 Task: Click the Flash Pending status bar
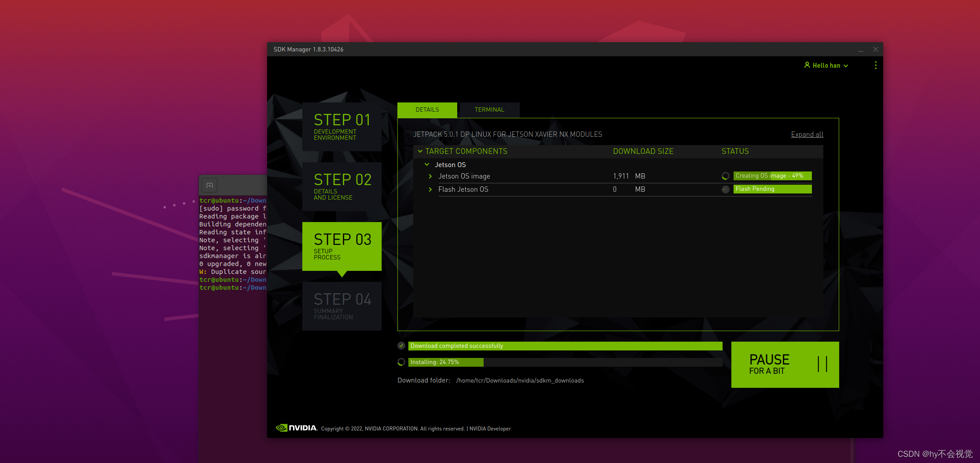772,189
